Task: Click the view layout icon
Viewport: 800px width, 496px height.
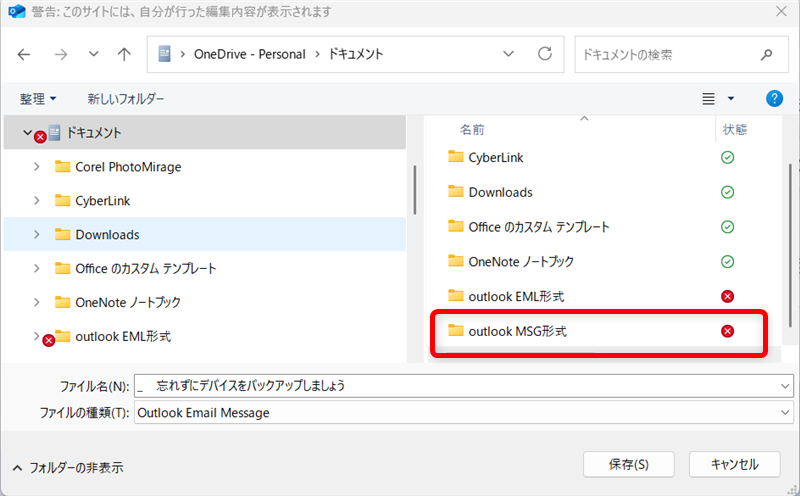Action: [x=709, y=99]
